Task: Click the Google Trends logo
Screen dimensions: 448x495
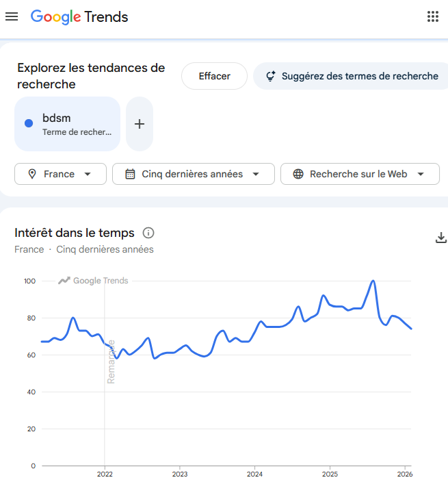Action: click(x=79, y=16)
